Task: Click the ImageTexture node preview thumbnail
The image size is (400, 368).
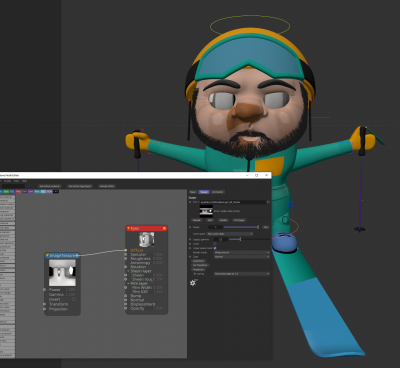Action: pyautogui.click(x=62, y=273)
